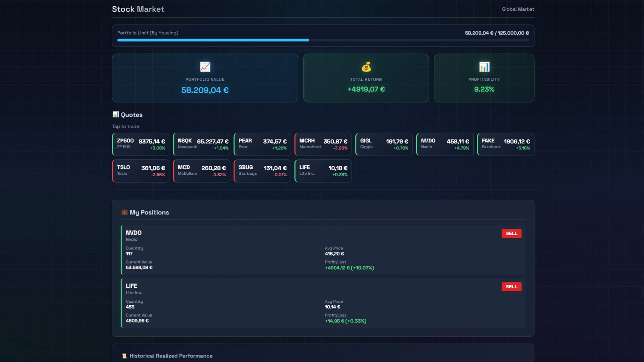
Task: Click the Portfolio Value chart icon
Action: pyautogui.click(x=205, y=67)
